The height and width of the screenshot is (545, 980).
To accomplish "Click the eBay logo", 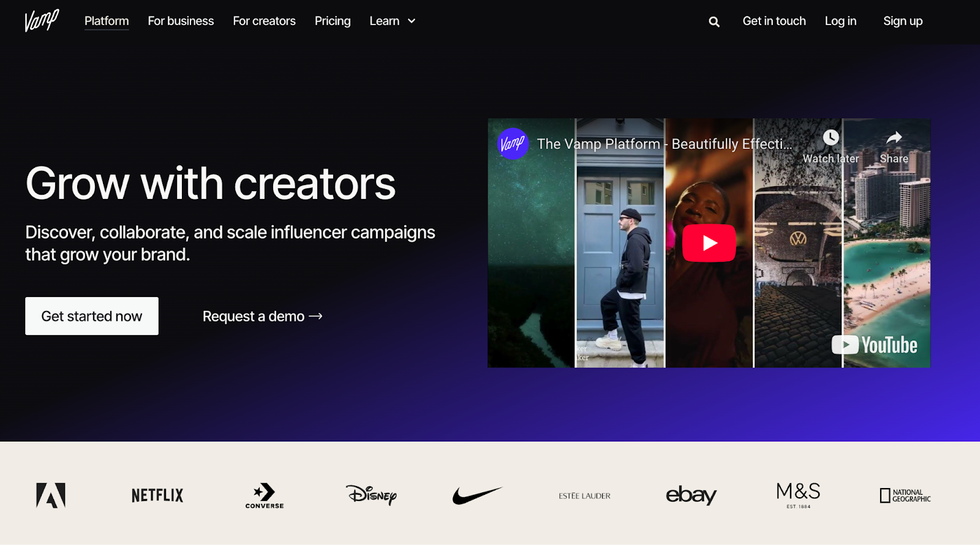I will 691,495.
